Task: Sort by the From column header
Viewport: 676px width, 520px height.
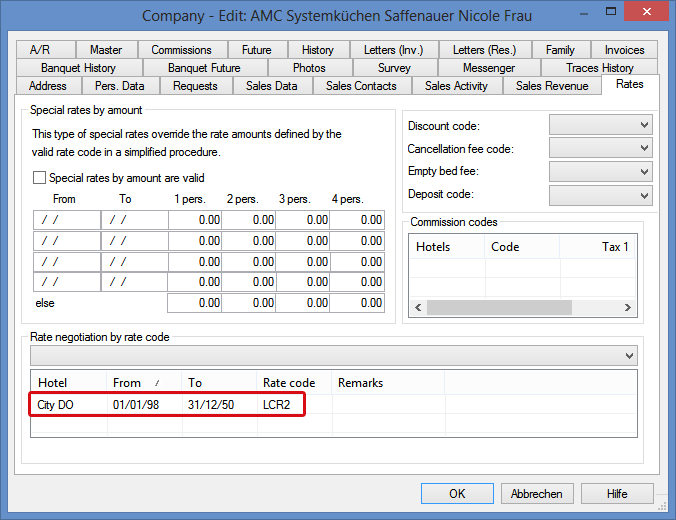Action: coord(144,382)
